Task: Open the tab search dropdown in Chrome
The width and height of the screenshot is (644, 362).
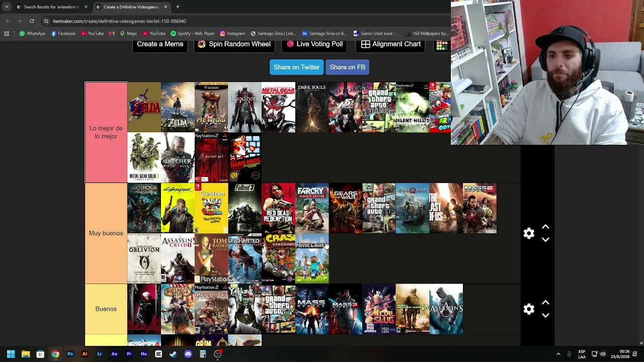Action: click(7, 7)
